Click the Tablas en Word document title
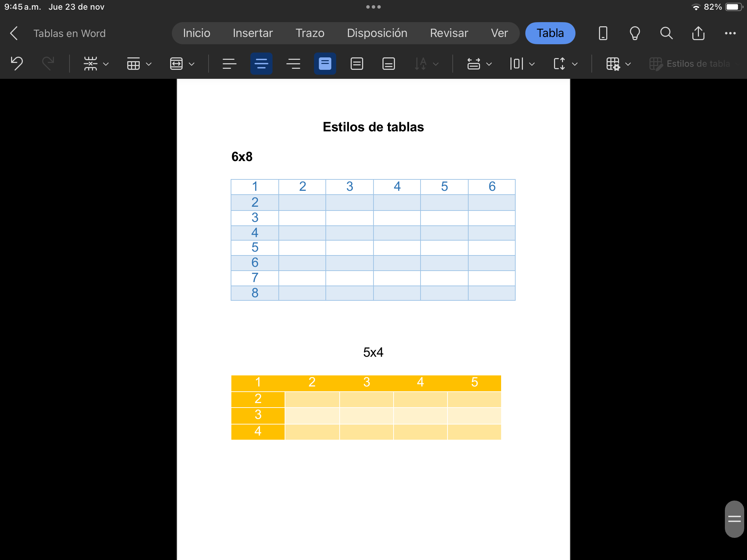747x560 pixels. pos(70,33)
